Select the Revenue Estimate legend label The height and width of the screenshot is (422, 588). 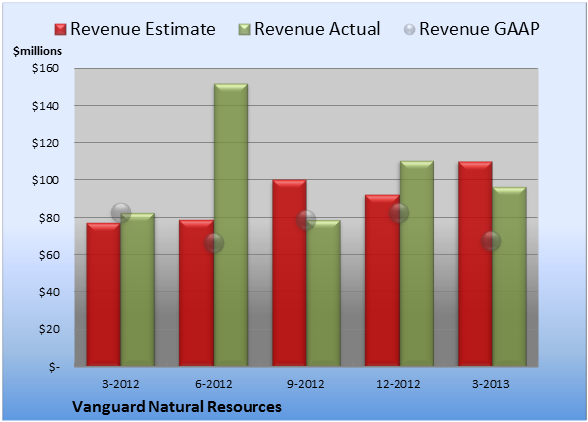143,29
